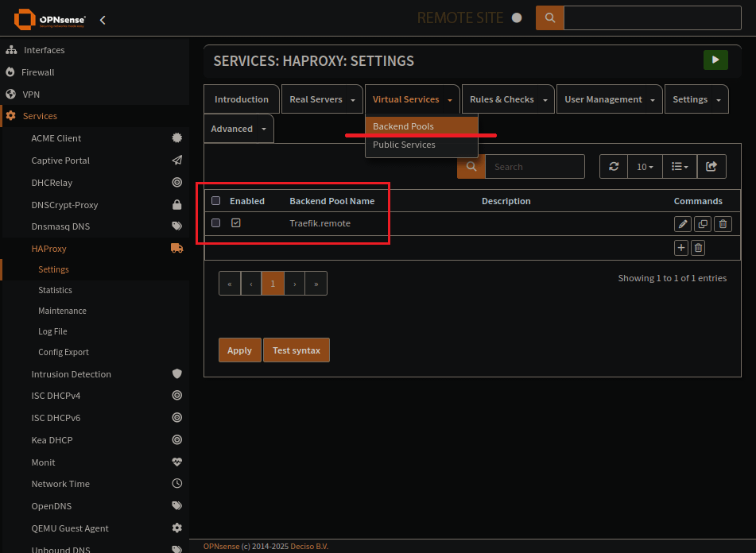Image resolution: width=756 pixels, height=553 pixels.
Task: Click the QEMU Guest Agent gear icon
Action: coord(177,528)
